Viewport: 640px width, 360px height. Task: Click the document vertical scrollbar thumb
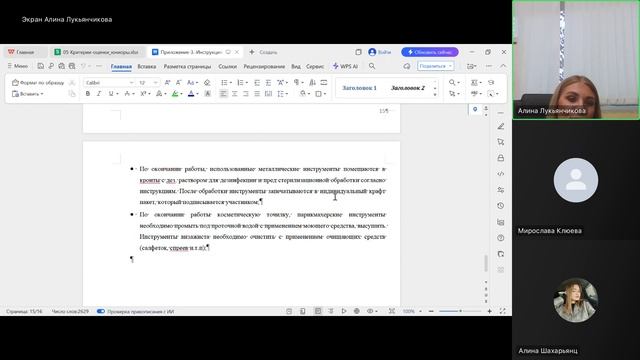coord(486,263)
